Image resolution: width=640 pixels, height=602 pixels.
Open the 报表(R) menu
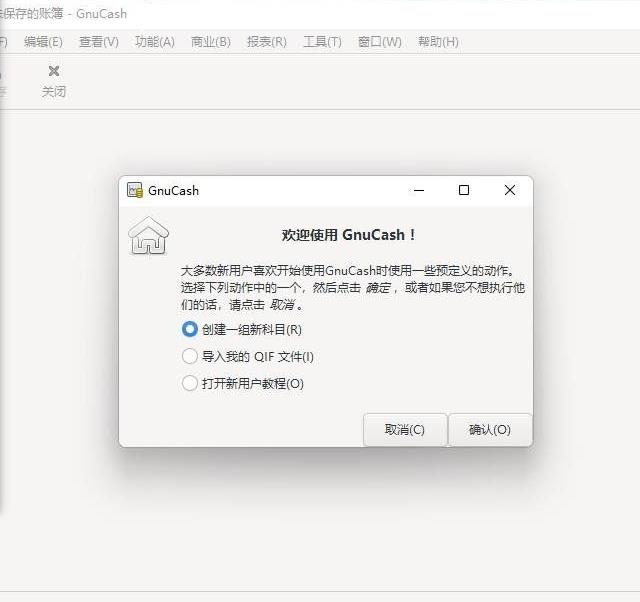[267, 42]
